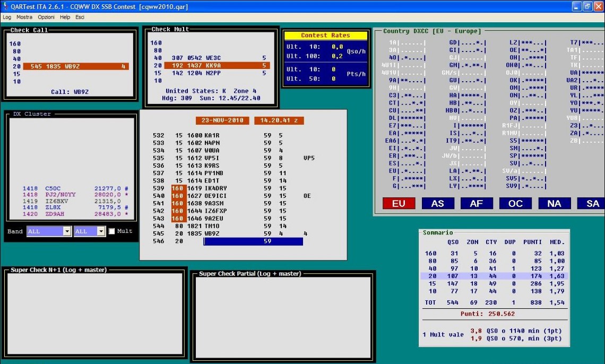Click the Esci menu item
605x364 pixels.
80,17
